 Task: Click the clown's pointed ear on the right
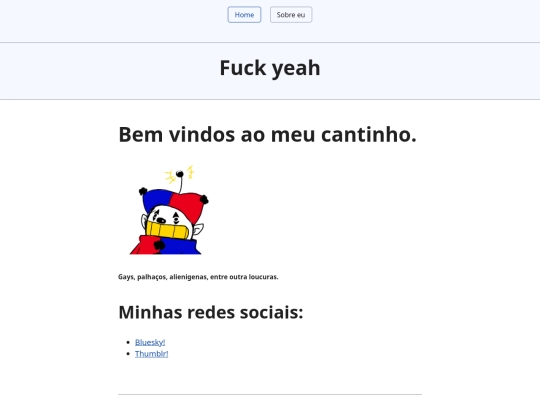coord(198,229)
